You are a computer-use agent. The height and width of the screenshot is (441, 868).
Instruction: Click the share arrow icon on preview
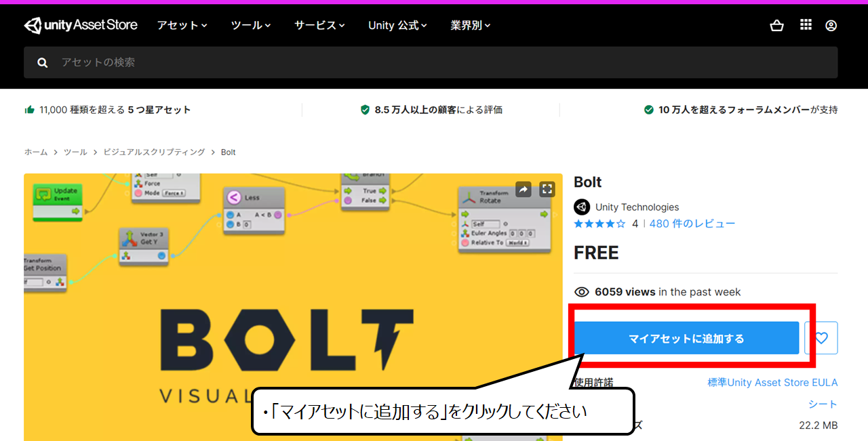(523, 190)
